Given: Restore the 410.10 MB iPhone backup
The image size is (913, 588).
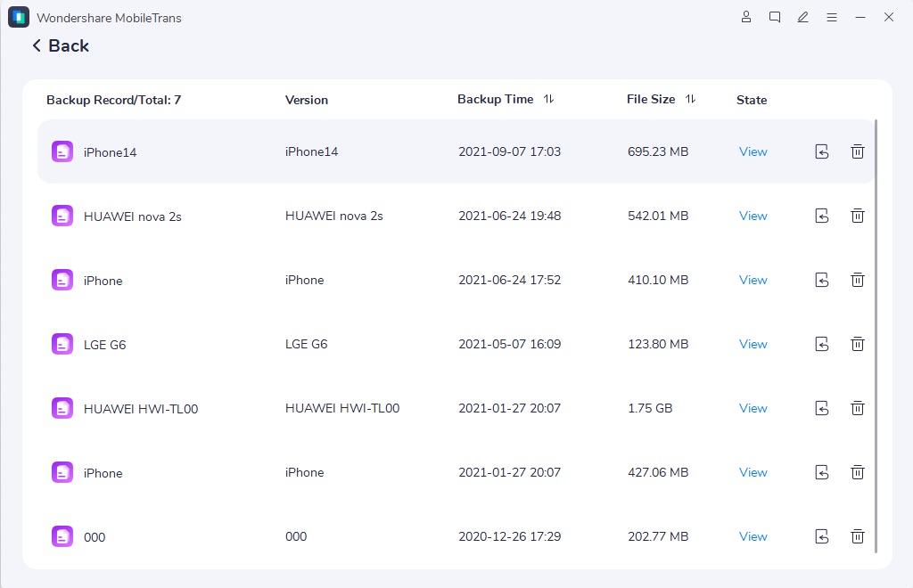Looking at the screenshot, I should (x=821, y=280).
